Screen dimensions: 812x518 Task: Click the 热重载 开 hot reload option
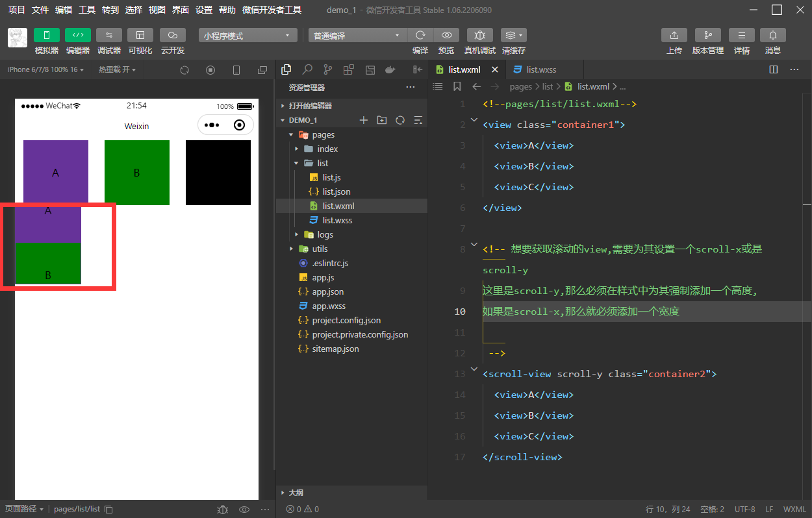coord(117,69)
